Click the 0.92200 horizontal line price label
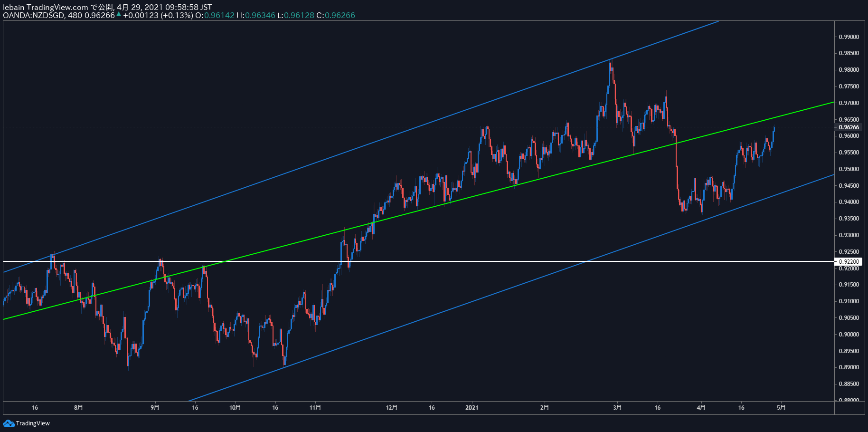 (x=849, y=261)
